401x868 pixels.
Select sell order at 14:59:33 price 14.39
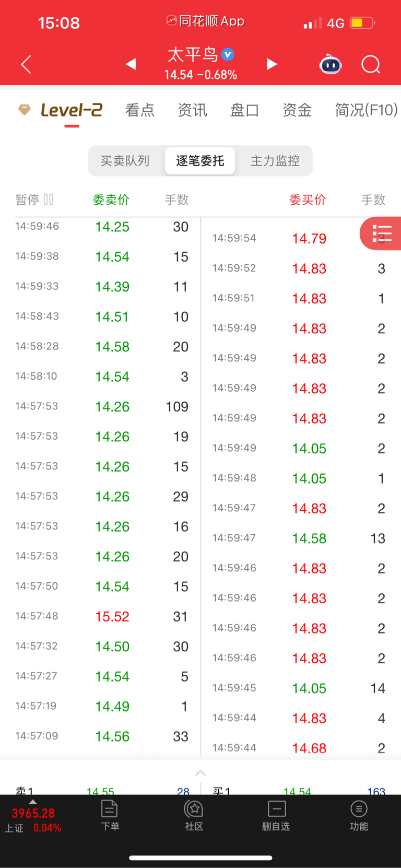coord(102,287)
